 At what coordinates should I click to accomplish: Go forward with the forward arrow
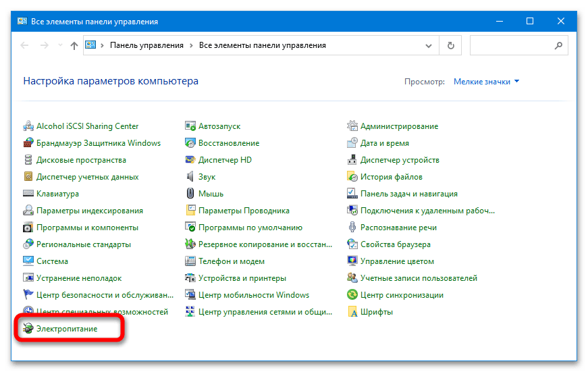pyautogui.click(x=45, y=45)
